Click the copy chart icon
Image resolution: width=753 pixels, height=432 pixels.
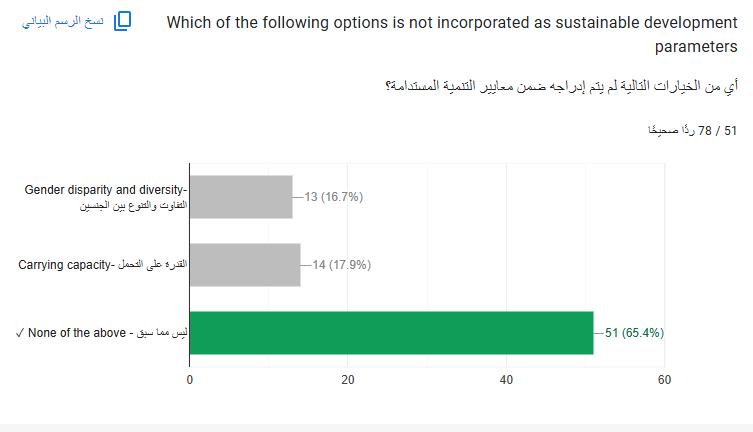point(122,22)
